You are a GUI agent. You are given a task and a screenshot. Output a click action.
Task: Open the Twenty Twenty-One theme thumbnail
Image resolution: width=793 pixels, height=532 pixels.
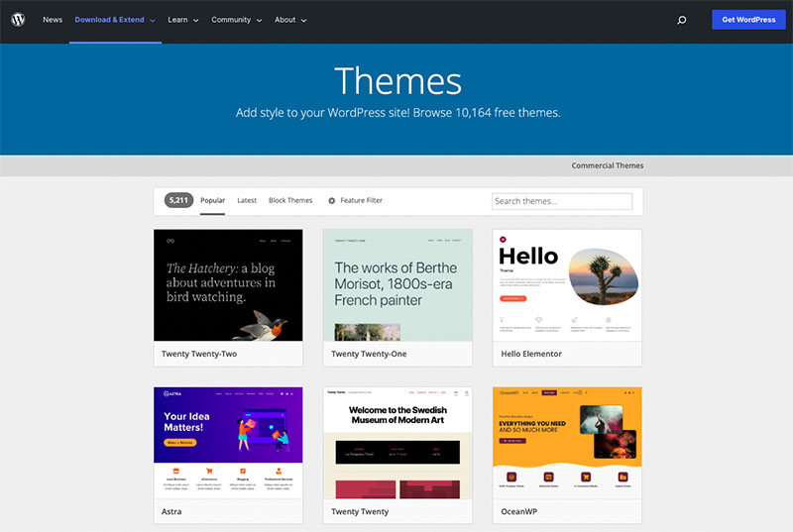[397, 285]
